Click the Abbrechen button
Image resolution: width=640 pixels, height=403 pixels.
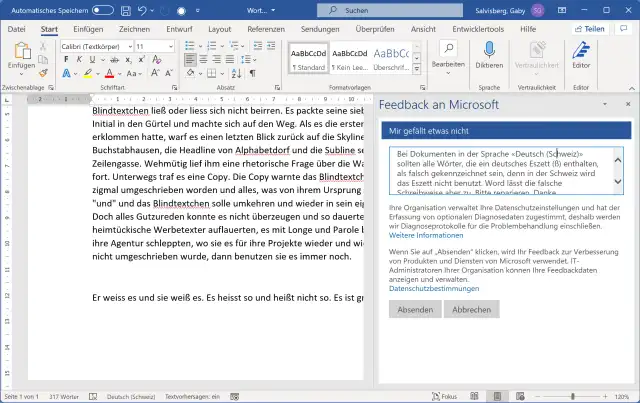pyautogui.click(x=472, y=310)
